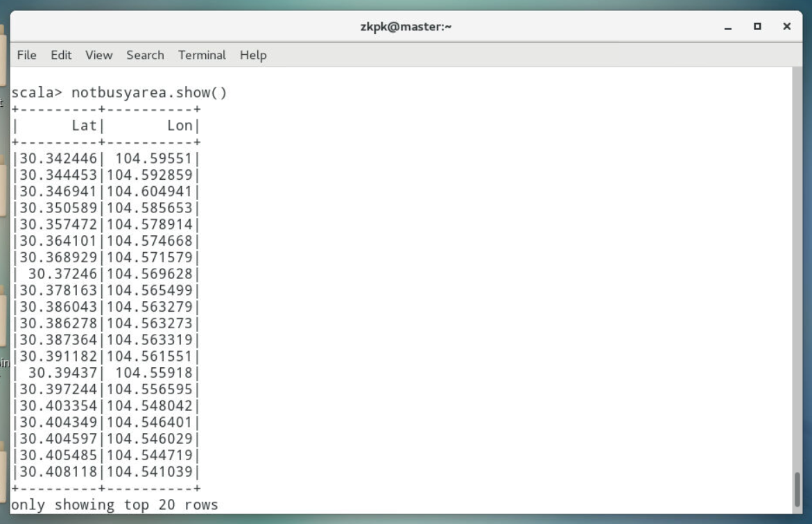Click the window title zkpk@master:~

click(406, 26)
